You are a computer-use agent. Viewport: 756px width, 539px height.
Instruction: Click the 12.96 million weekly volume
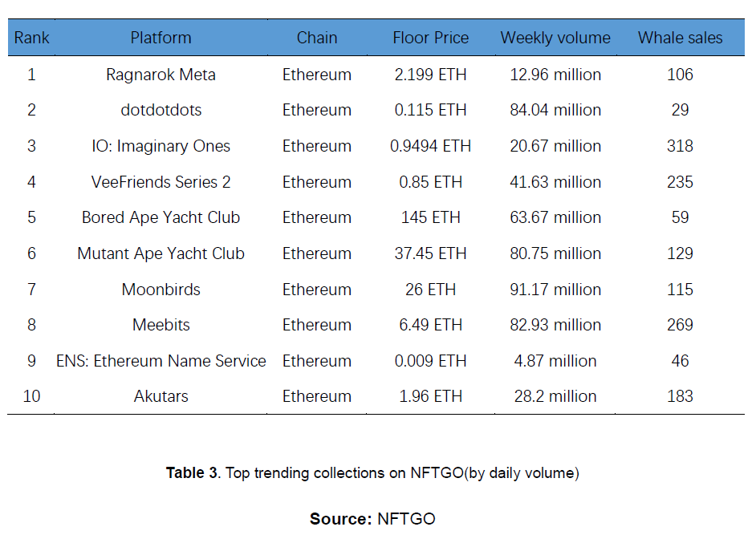(555, 75)
